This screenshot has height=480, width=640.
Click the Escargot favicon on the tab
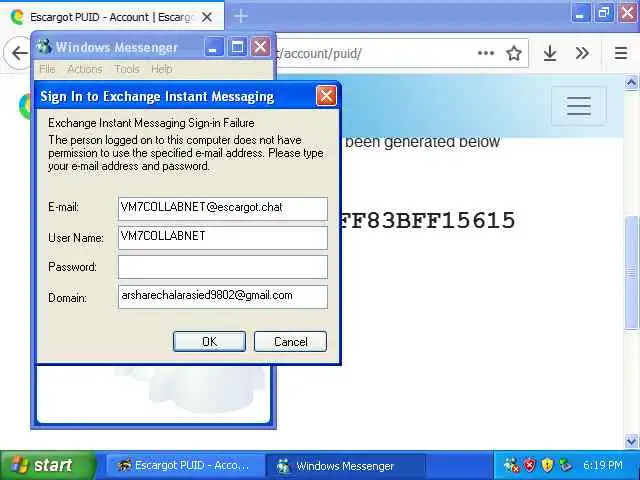click(17, 17)
